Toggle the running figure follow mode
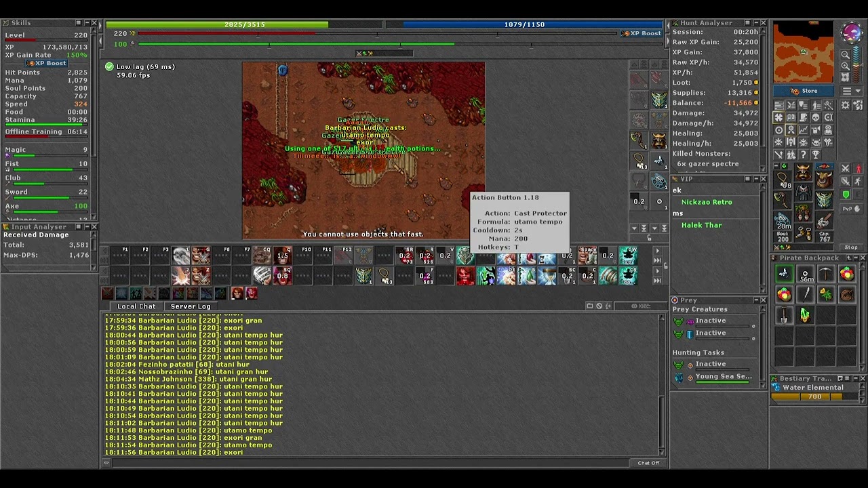The width and height of the screenshot is (868, 488). point(857,181)
